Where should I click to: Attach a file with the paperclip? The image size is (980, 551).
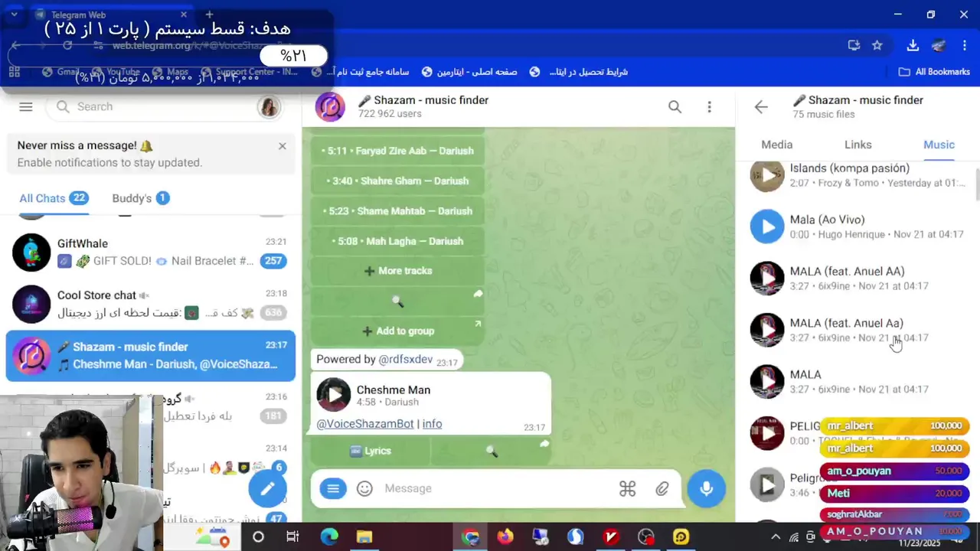click(x=662, y=489)
